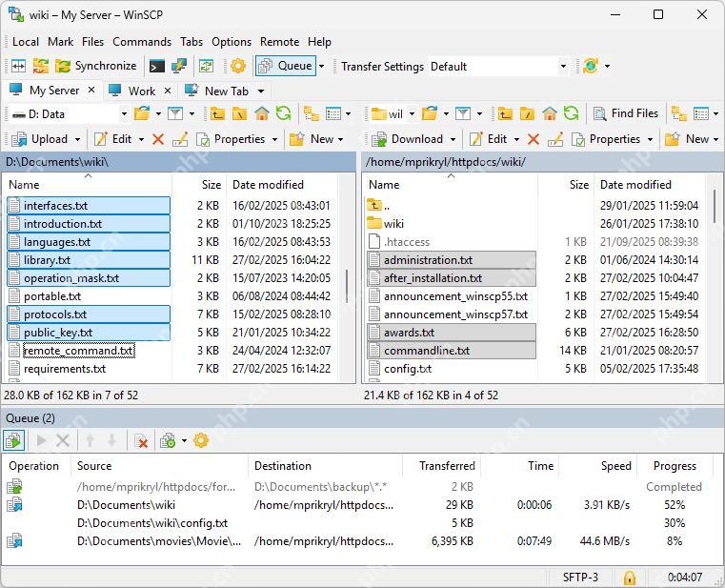
Task: Sort local panel by Name column header
Action: tap(87, 185)
